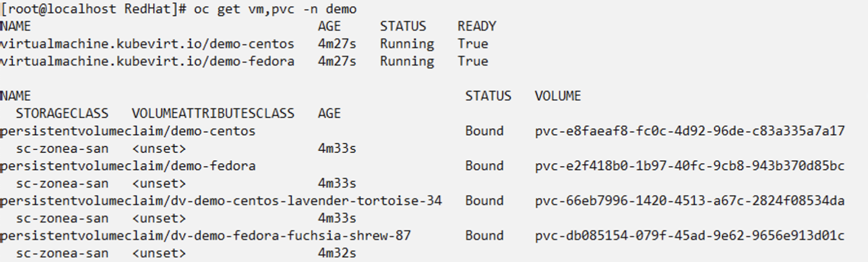Click the Running status of demo-centos VM
This screenshot has height=262, width=868.
(x=407, y=44)
